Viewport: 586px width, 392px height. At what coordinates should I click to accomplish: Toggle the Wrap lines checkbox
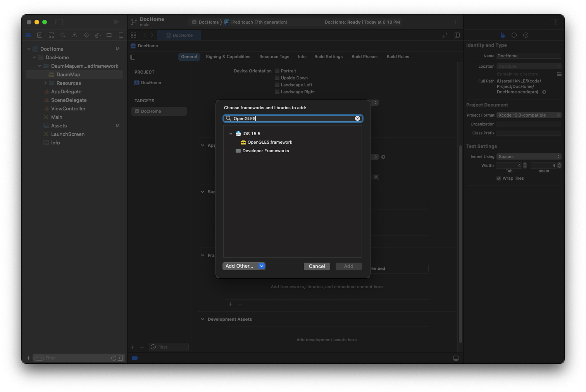click(x=499, y=178)
